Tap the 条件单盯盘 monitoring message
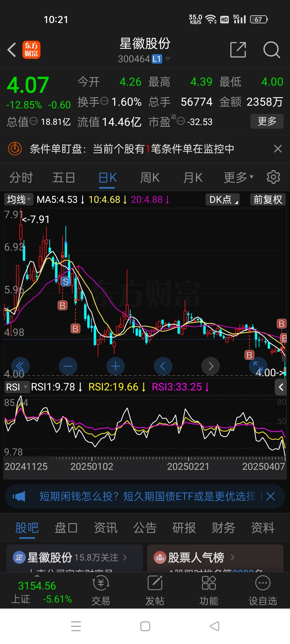290x644 pixels. [x=132, y=149]
